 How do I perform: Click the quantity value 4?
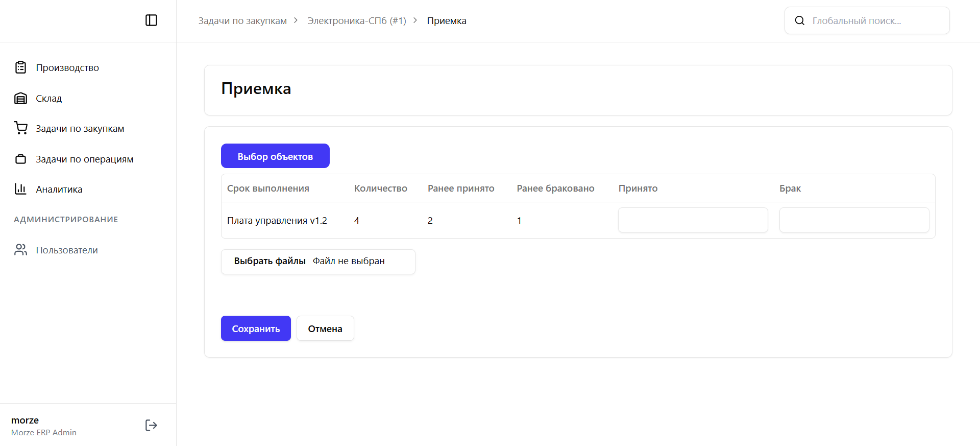tap(357, 220)
